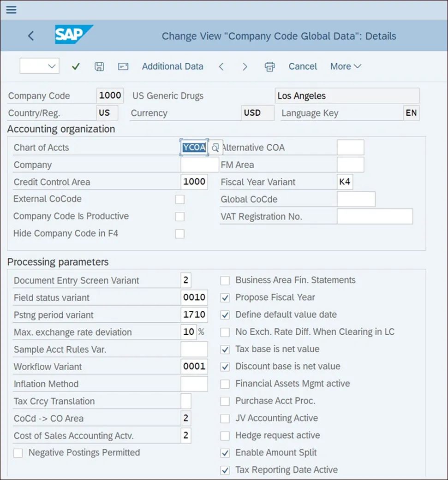The width and height of the screenshot is (448, 480).
Task: Uncheck Propose Fiscal Year
Action: tap(225, 297)
